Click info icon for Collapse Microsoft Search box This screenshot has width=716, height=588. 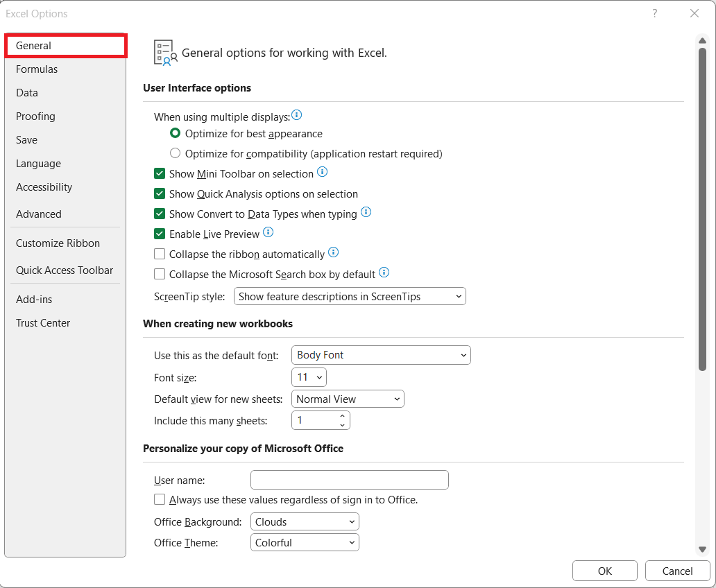click(384, 272)
